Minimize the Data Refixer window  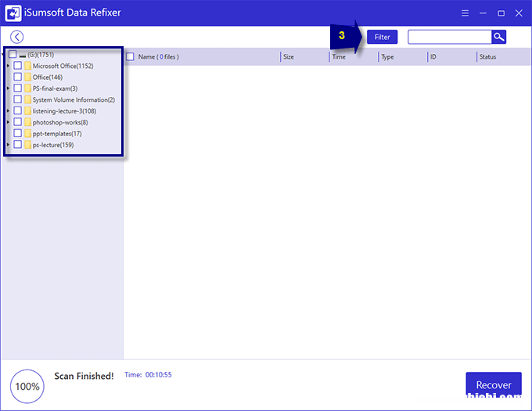click(x=483, y=13)
